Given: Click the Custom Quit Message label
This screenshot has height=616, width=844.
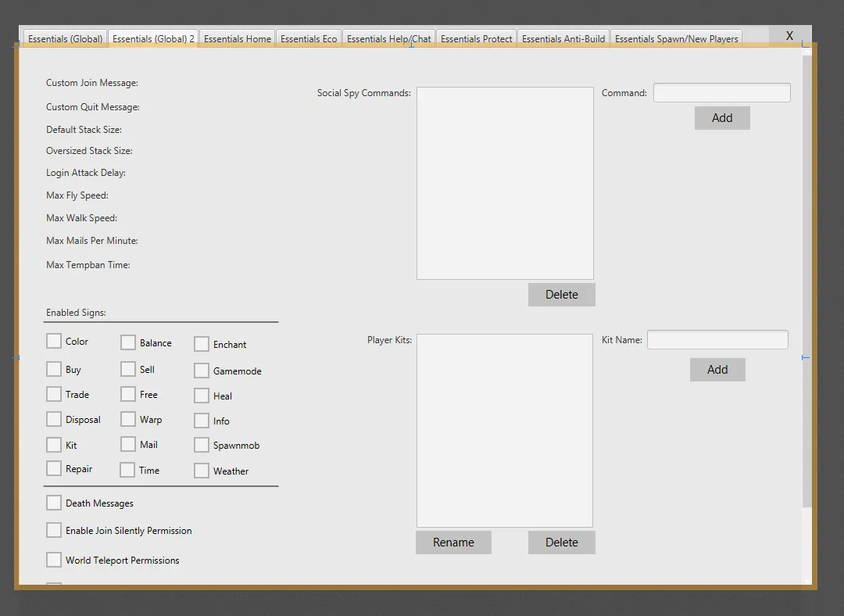Looking at the screenshot, I should (x=92, y=107).
